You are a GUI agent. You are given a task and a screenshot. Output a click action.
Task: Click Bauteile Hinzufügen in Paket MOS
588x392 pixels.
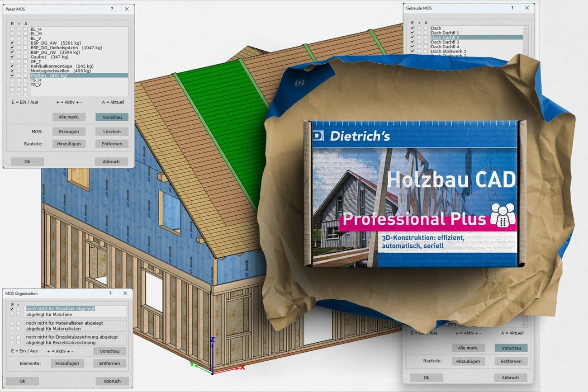[x=69, y=143]
